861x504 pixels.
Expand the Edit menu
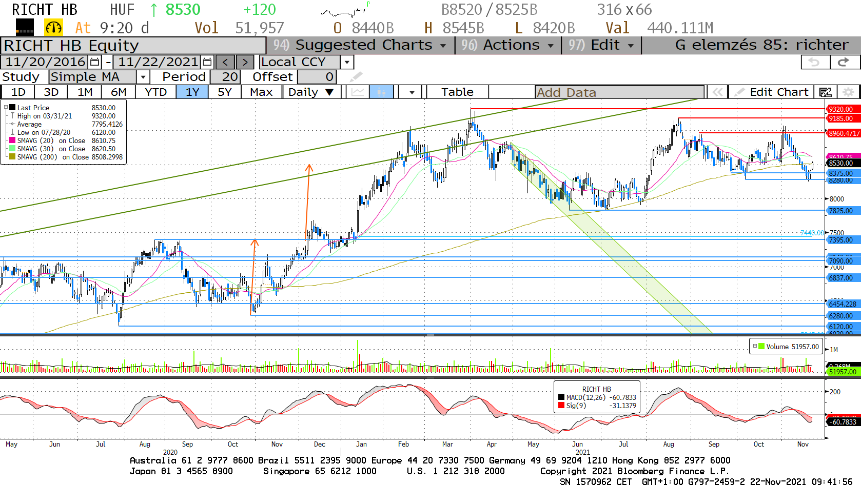click(601, 45)
